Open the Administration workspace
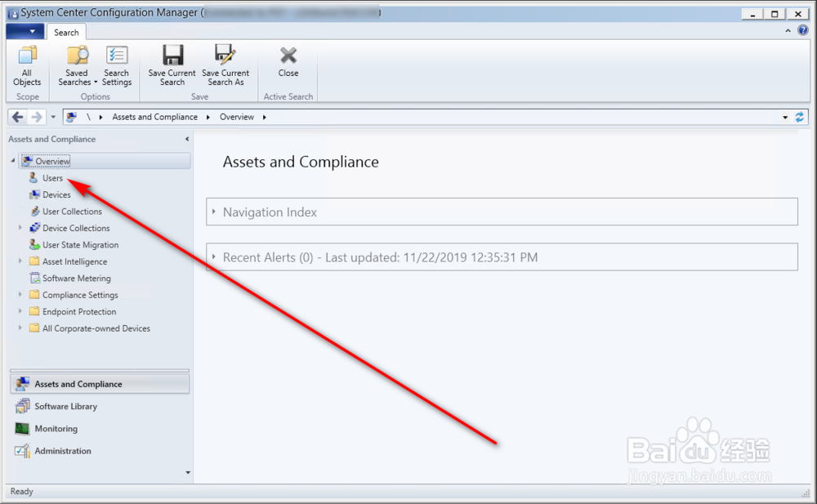The image size is (817, 504). point(100,452)
